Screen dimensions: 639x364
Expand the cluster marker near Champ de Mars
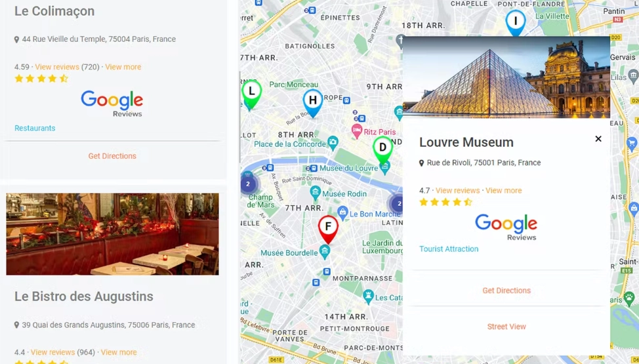click(x=248, y=184)
